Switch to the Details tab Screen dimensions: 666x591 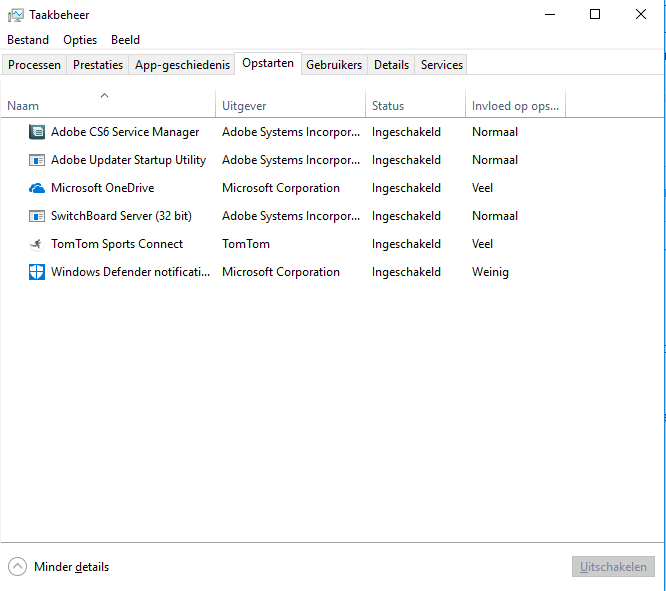[x=391, y=65]
